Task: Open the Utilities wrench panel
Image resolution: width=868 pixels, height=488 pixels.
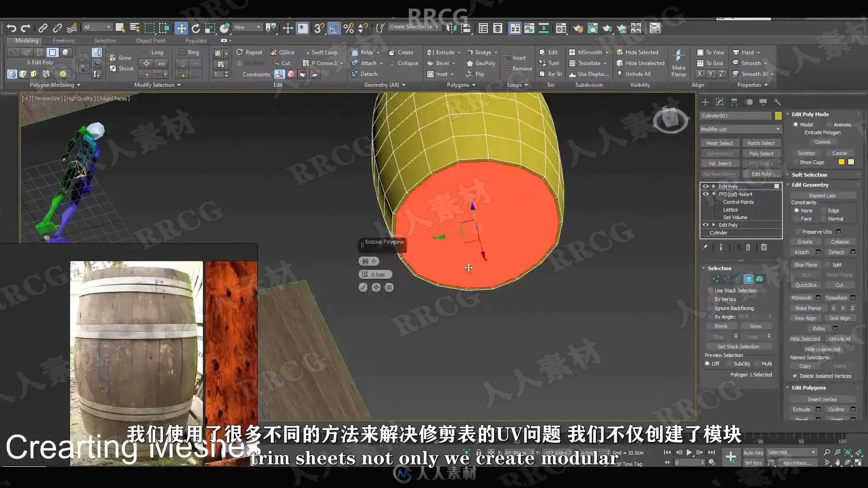Action: [778, 102]
